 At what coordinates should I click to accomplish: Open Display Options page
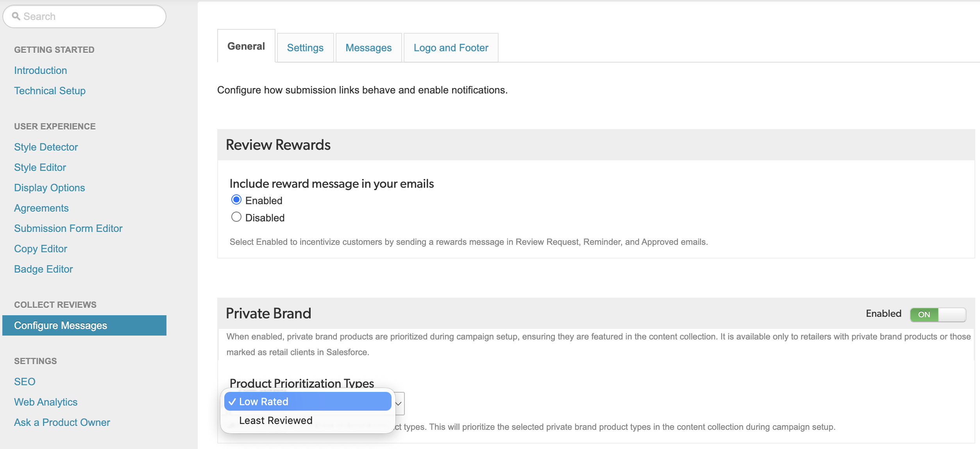pos(49,188)
